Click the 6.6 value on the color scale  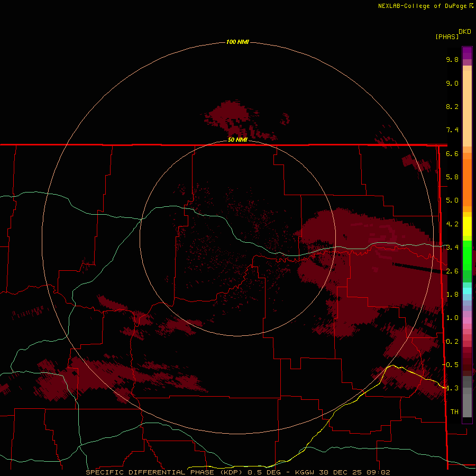452,153
